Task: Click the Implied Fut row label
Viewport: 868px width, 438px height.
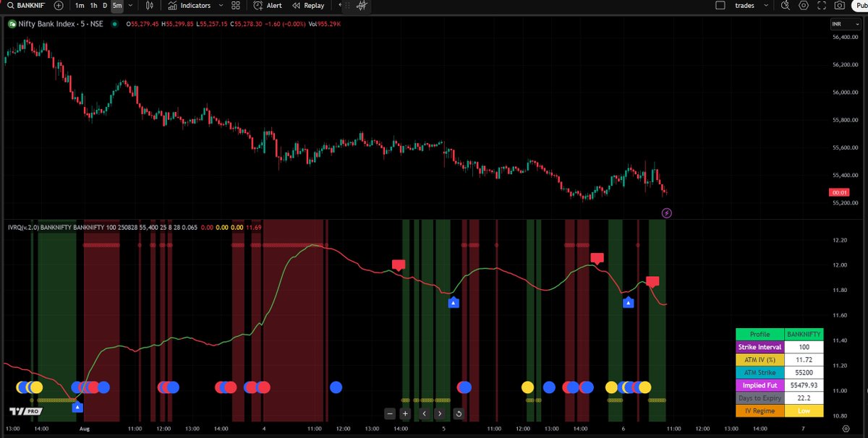Action: [760, 385]
